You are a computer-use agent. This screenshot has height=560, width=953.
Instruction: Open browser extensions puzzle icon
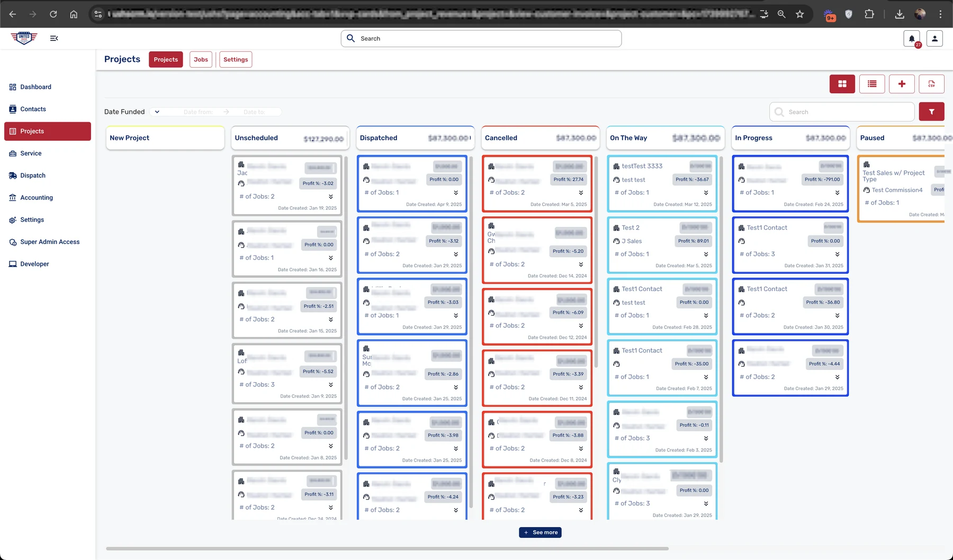click(869, 14)
